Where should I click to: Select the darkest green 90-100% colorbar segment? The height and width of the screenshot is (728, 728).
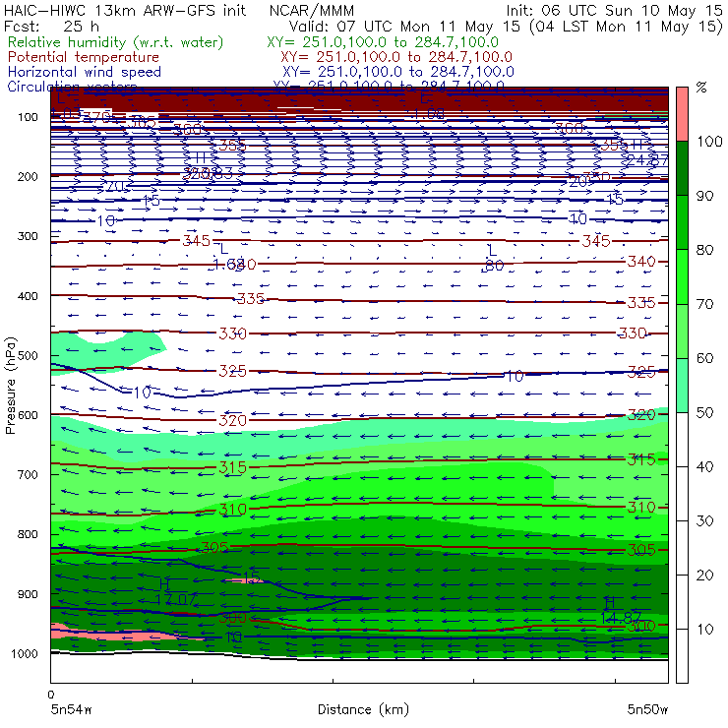[x=682, y=168]
